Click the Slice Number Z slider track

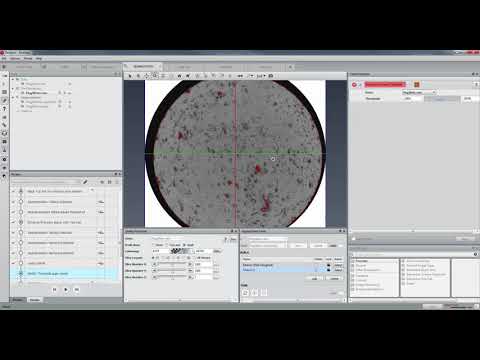[172, 277]
